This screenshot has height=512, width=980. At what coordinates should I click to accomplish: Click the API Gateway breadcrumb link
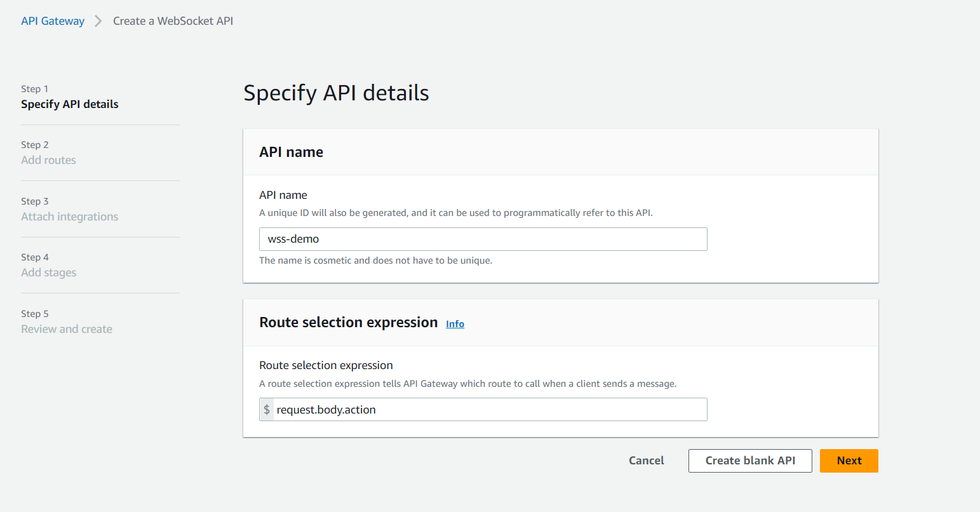pyautogui.click(x=53, y=21)
